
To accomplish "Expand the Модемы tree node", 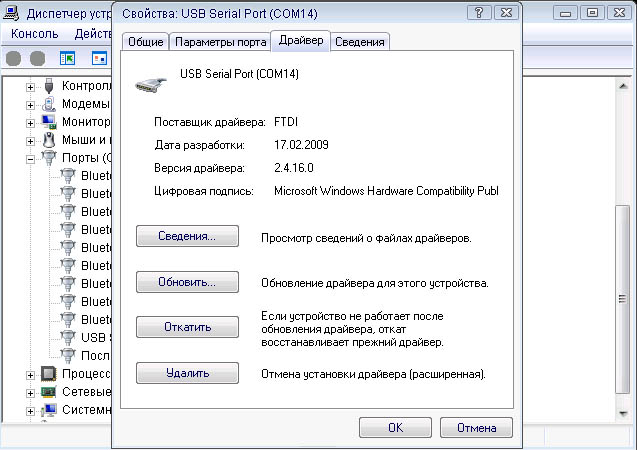I will click(31, 105).
